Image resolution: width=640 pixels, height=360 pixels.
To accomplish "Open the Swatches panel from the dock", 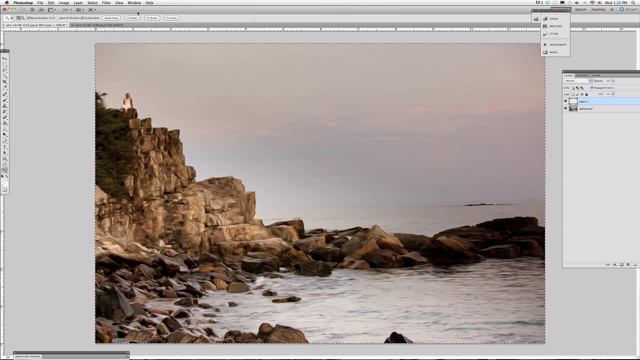I will 552,26.
